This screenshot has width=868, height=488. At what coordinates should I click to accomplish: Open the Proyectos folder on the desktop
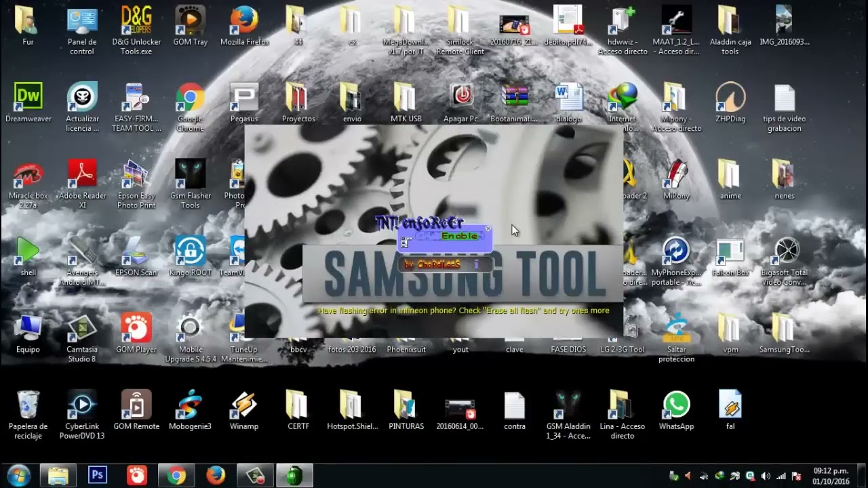coord(298,104)
